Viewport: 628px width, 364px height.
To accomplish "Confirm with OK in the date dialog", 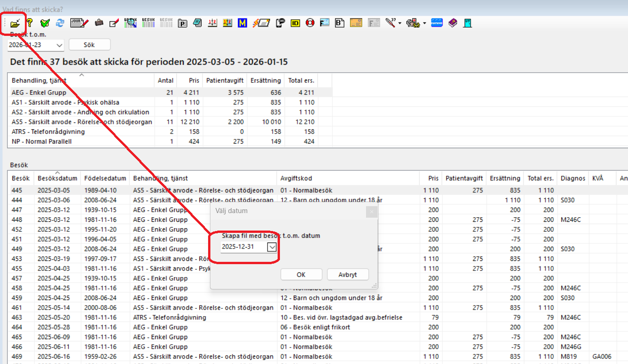I will (301, 275).
